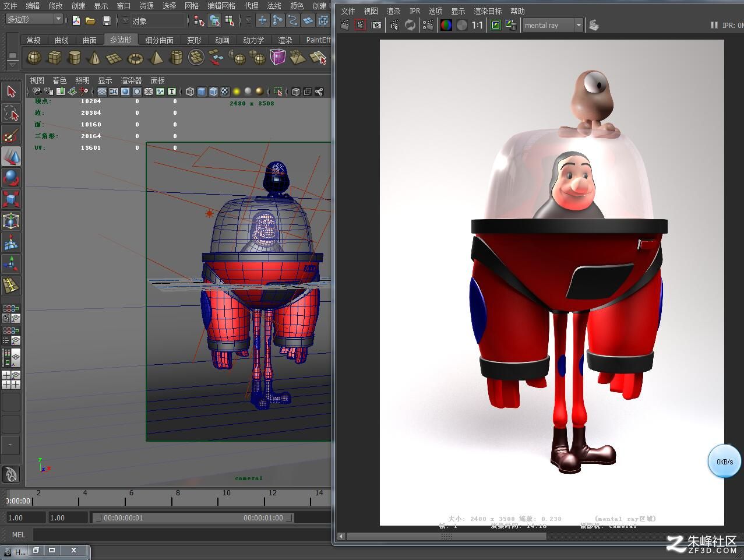Switch to the 细分曲面 shelf tab

[x=159, y=40]
